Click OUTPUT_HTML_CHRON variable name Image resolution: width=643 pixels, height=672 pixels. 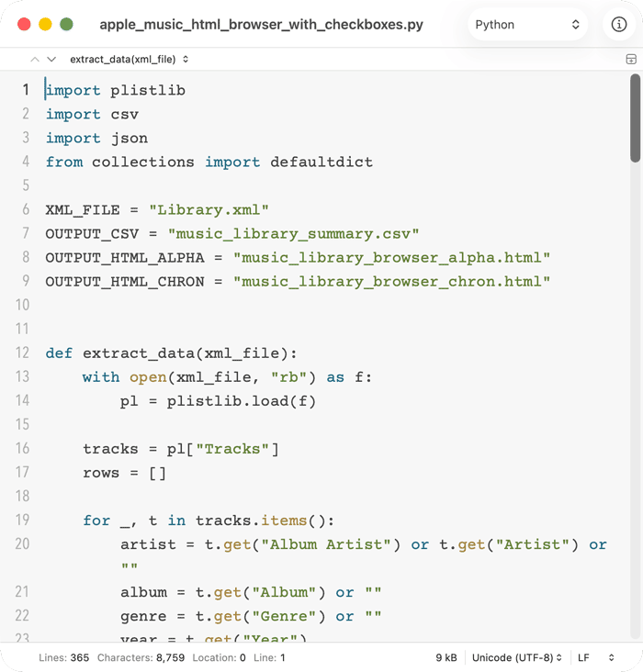click(125, 282)
